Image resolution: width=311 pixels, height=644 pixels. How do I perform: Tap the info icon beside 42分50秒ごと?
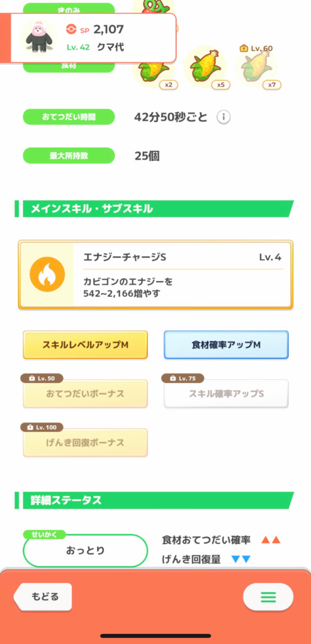223,118
